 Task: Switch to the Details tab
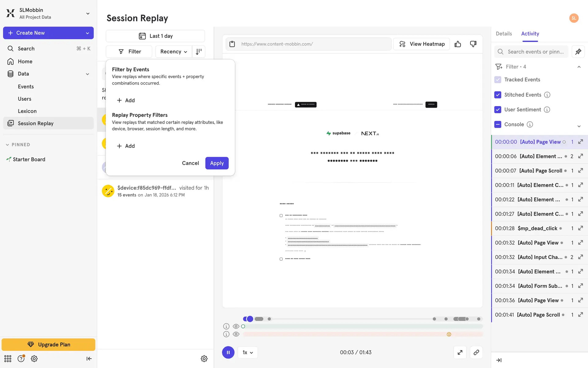coord(503,34)
